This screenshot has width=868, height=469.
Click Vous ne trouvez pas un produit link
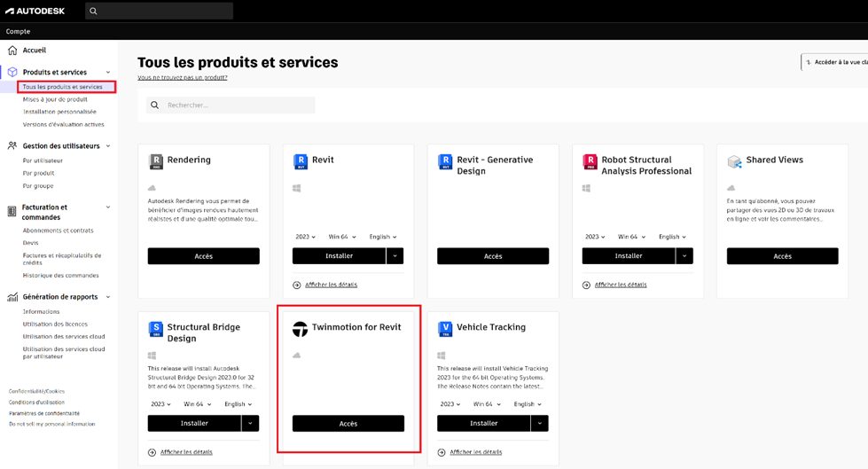pyautogui.click(x=182, y=77)
